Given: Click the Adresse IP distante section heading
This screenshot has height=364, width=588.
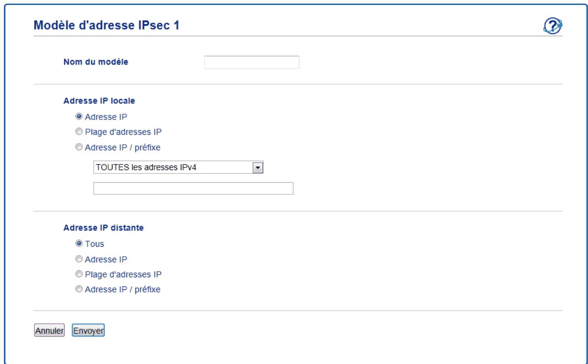Looking at the screenshot, I should (103, 227).
